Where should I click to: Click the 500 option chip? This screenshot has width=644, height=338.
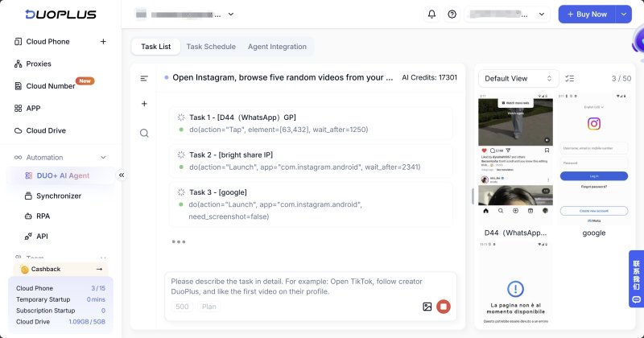coord(182,307)
